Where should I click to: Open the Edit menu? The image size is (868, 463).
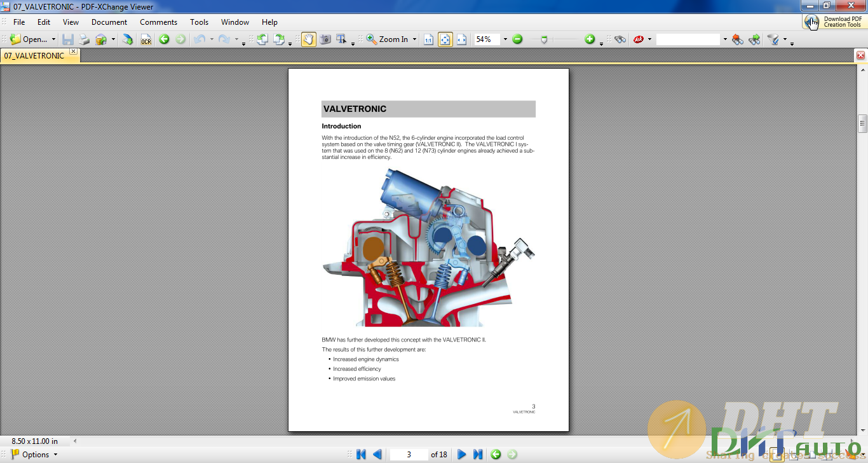click(x=43, y=22)
